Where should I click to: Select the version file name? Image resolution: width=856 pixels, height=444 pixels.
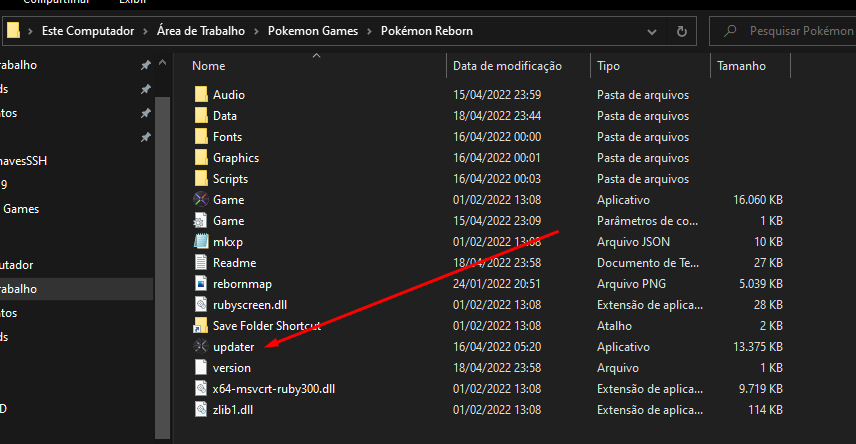(232, 368)
